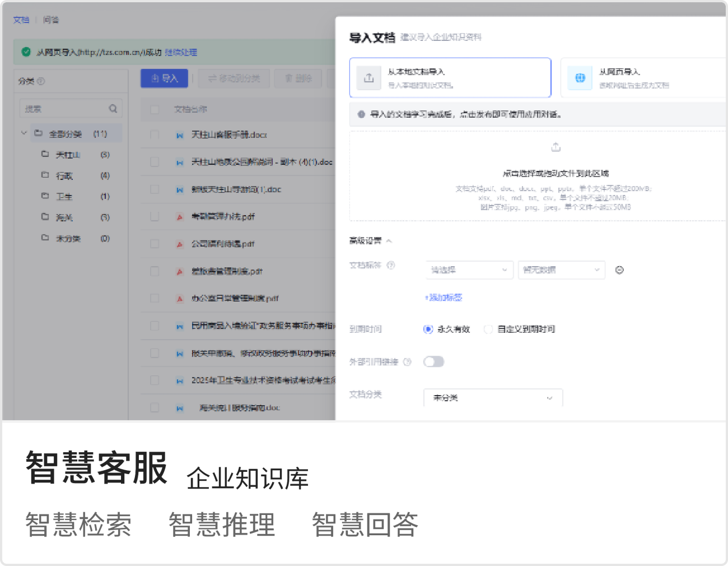
Task: Select the 行政 category folder
Action: click(x=64, y=176)
